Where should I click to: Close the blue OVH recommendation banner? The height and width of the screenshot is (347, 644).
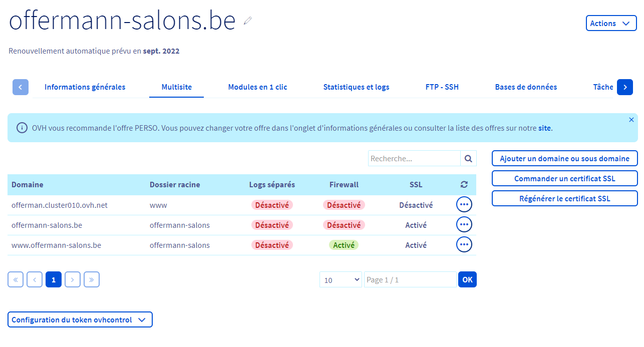631,120
